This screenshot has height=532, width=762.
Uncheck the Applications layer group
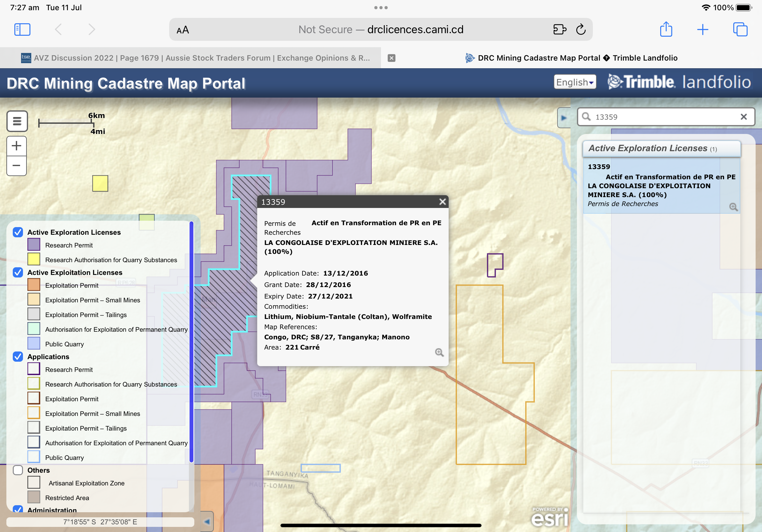18,357
